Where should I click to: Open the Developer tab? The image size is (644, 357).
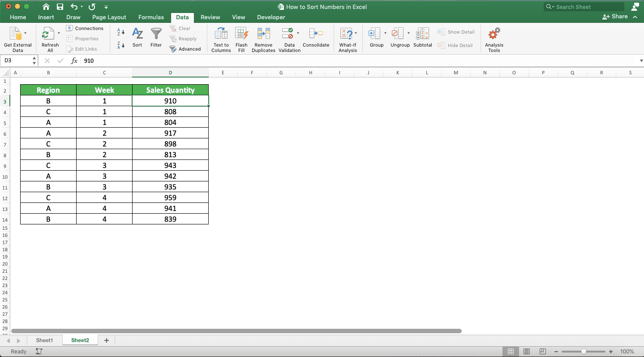click(271, 17)
